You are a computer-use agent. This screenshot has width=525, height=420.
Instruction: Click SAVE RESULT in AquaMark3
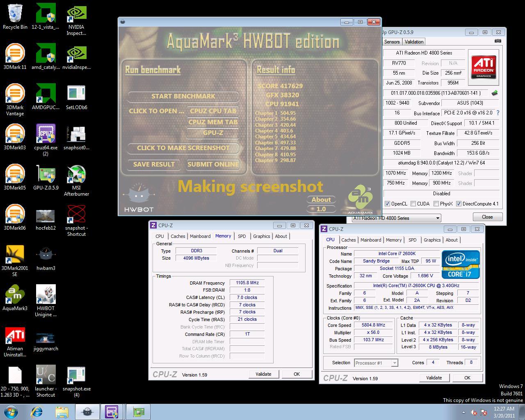click(x=154, y=164)
